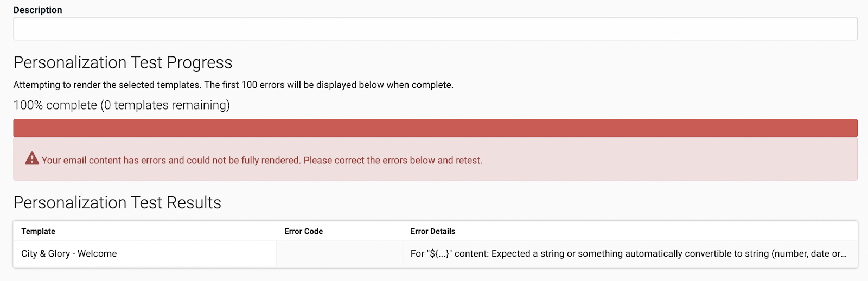Click the Personalization Test Results heading

point(117,202)
